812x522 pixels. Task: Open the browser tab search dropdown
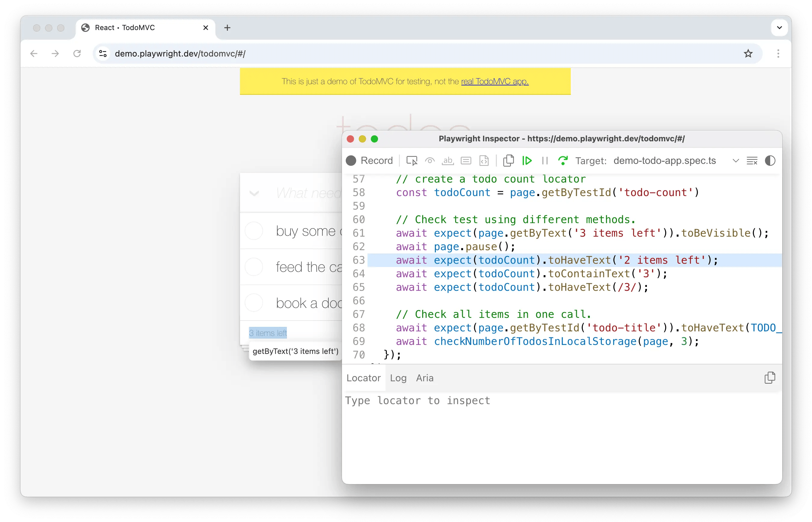pos(779,28)
